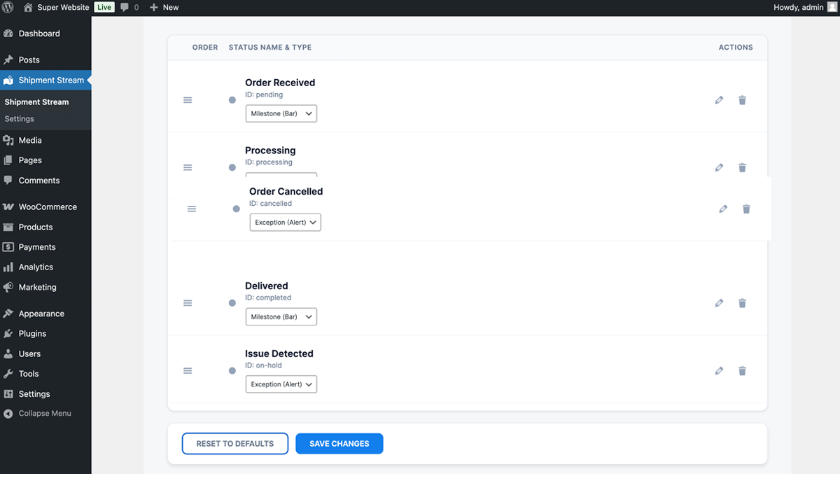Click the drag handle for Order Received

(188, 99)
